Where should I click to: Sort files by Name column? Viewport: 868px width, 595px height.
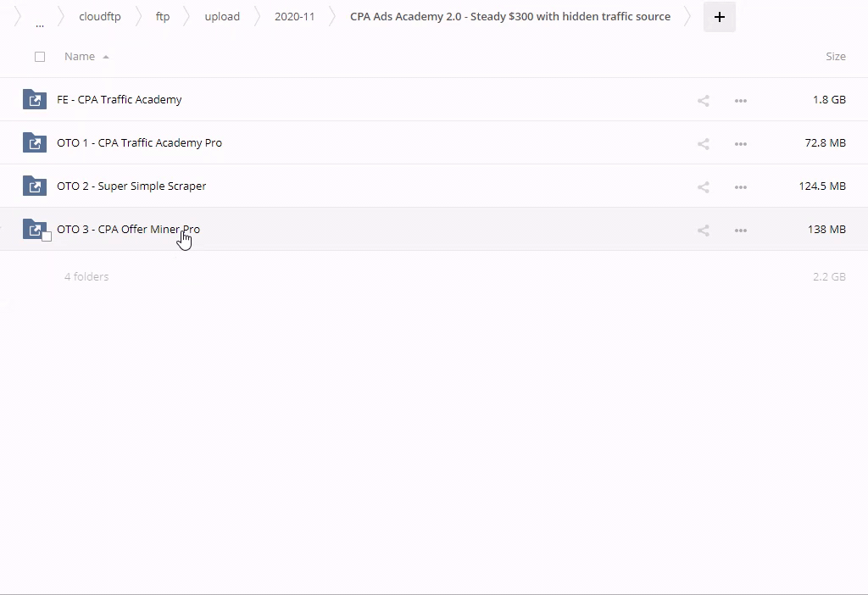(x=80, y=57)
